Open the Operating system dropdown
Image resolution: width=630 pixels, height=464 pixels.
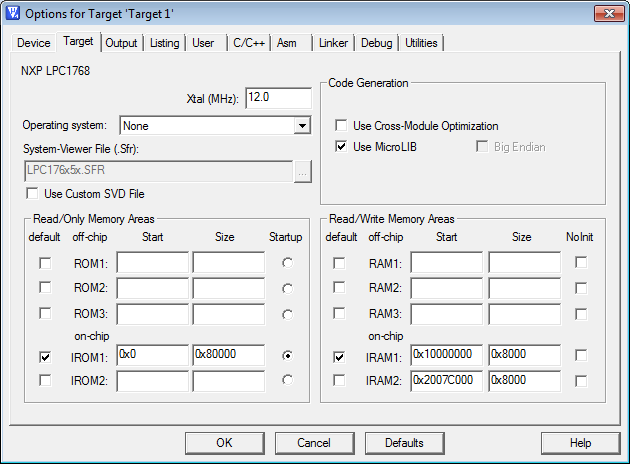click(x=301, y=126)
